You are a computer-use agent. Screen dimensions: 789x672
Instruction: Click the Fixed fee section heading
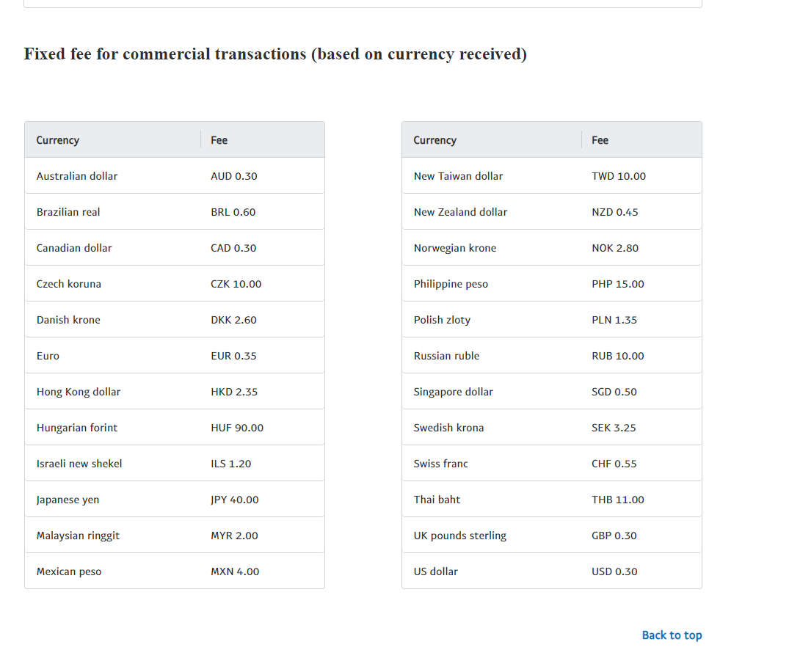[x=275, y=54]
